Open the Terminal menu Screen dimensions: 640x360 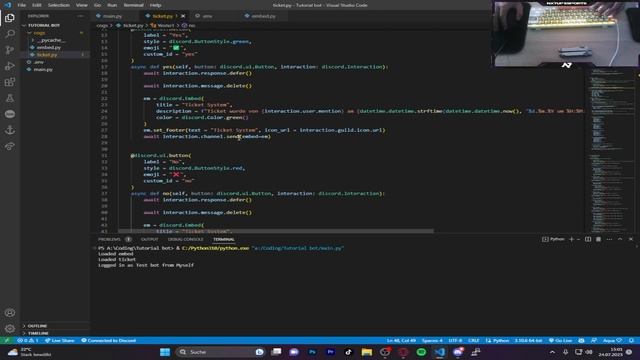pos(133,5)
